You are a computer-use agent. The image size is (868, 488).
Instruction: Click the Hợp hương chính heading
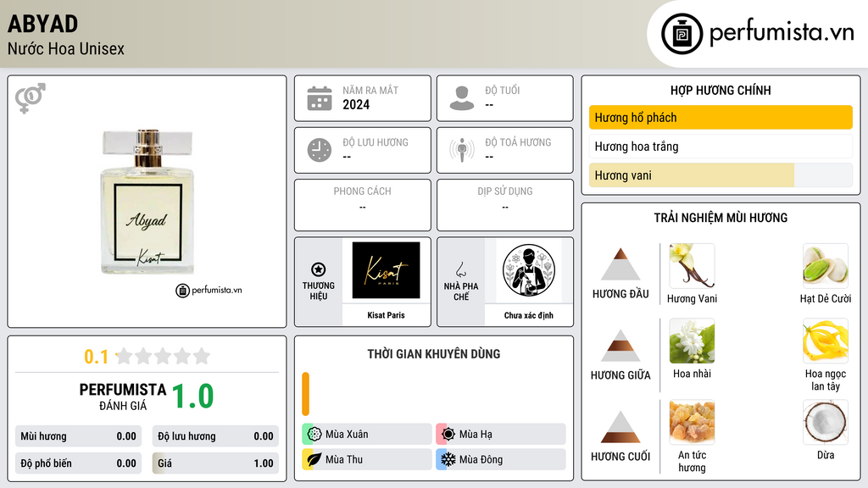721,90
